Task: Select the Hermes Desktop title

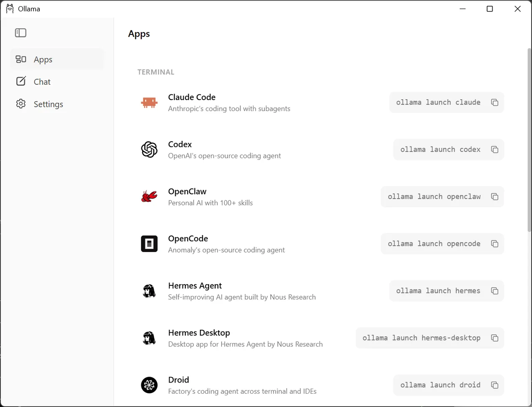Action: pyautogui.click(x=199, y=333)
